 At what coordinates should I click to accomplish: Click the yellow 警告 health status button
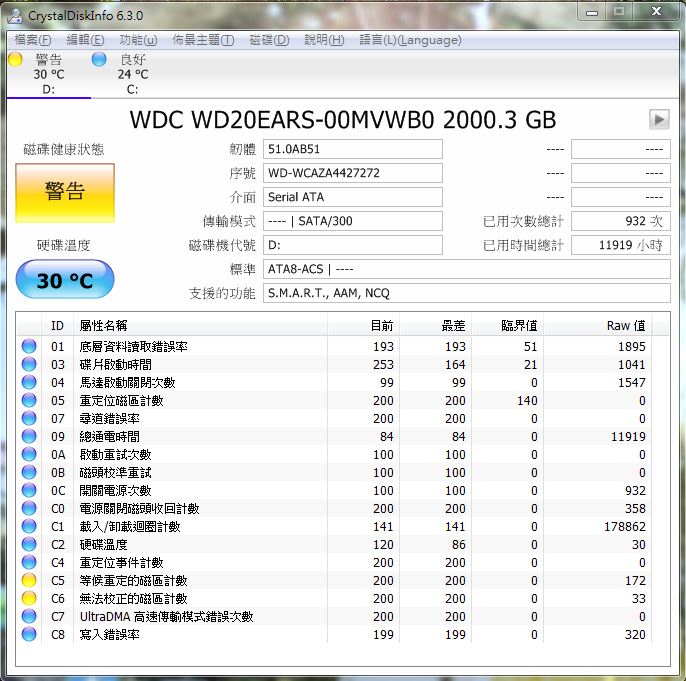tap(65, 193)
